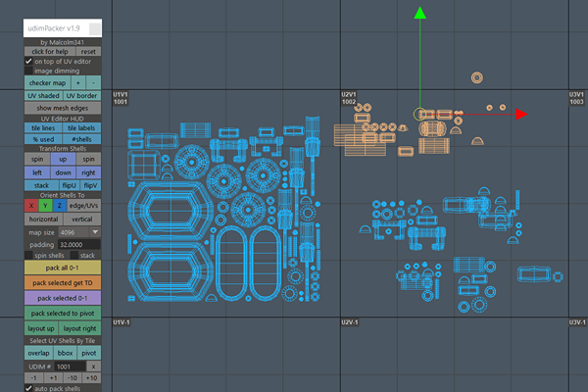588x392 pixels.
Task: Uncheck the 'on top of UV editor' checkbox
Action: 28,62
